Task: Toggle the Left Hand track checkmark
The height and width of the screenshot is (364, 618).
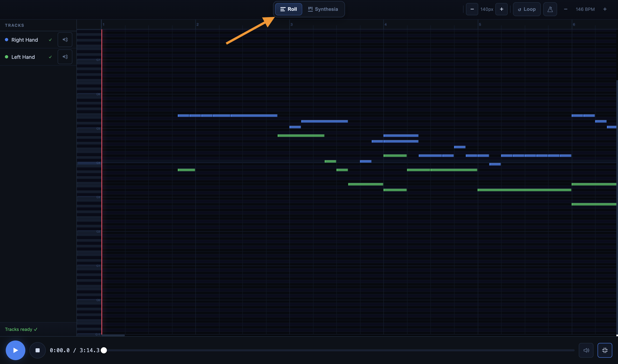Action: tap(50, 57)
